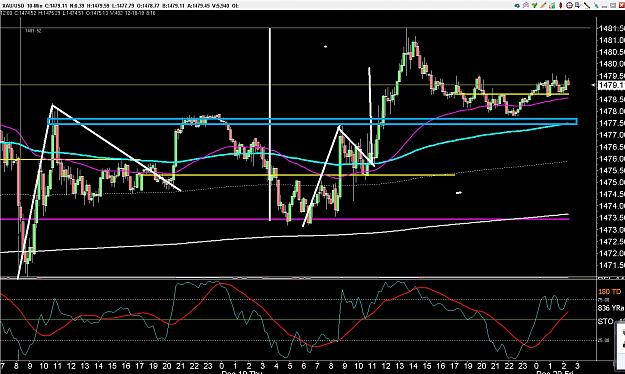Select the tall white vertical line
Image resolution: width=625 pixels, height=374 pixels.
click(x=270, y=124)
